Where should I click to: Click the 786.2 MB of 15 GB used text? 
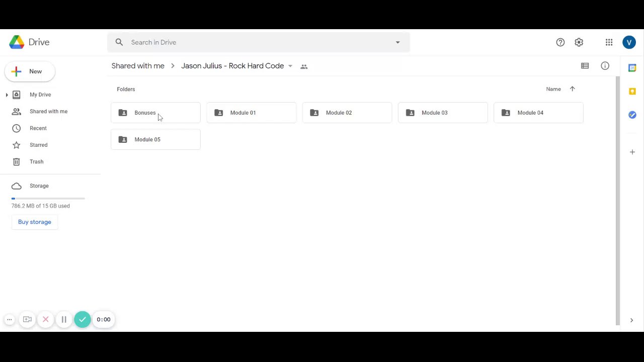point(41,206)
